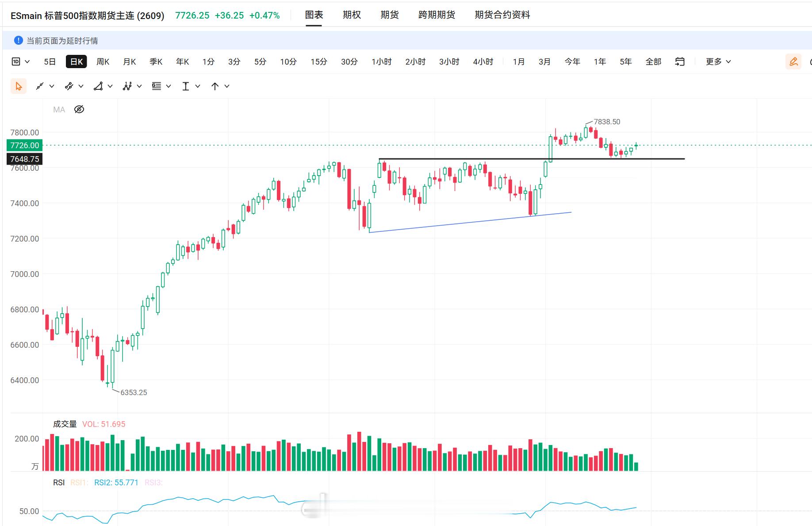Select the text annotation tool
The width and height of the screenshot is (812, 526).
[186, 86]
